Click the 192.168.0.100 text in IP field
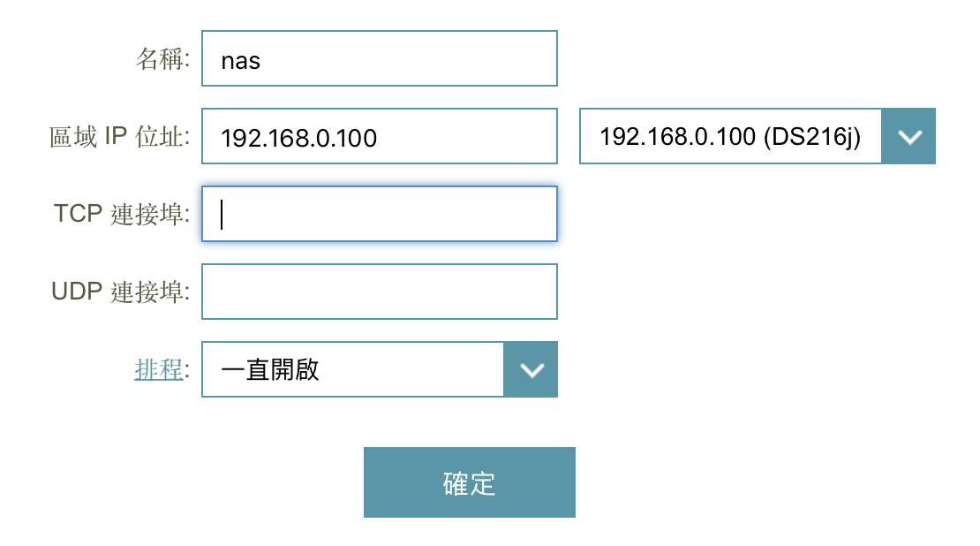The height and width of the screenshot is (546, 980). pos(298,138)
